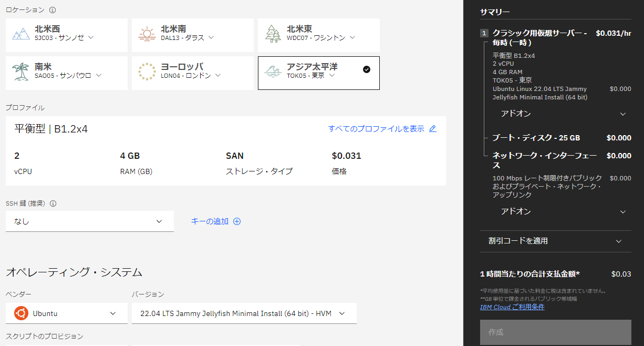This screenshot has height=346, width=644.
Task: Expand アドオン under the network interface summary
Action: point(564,212)
